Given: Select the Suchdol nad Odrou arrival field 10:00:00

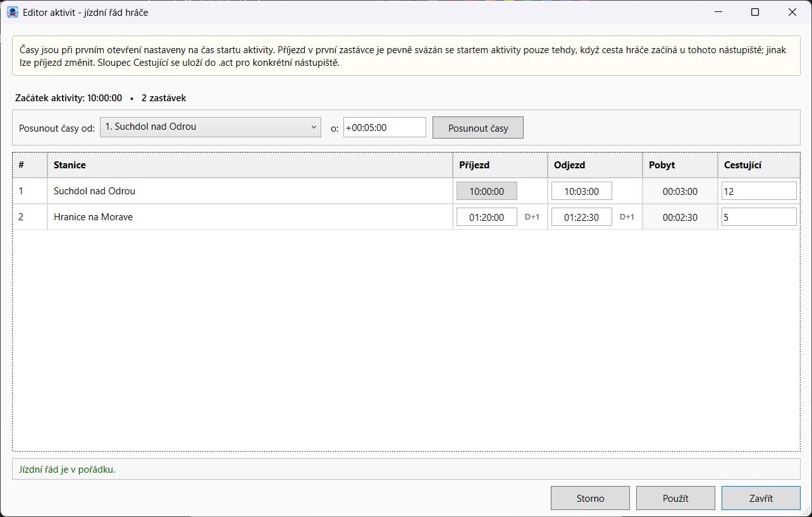Looking at the screenshot, I should coord(487,191).
